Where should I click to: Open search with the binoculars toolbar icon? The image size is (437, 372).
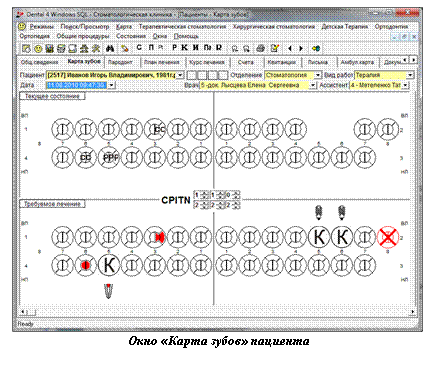(110, 49)
